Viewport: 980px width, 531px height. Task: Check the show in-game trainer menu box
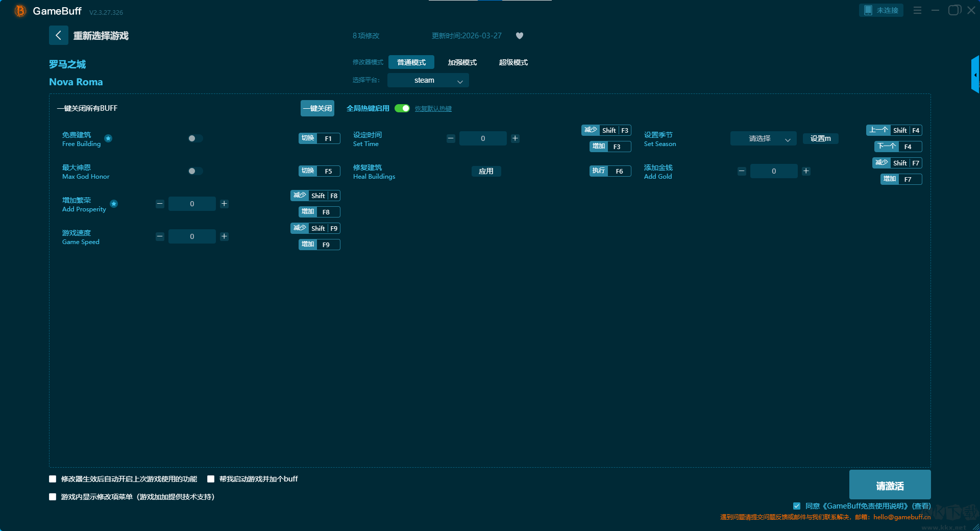coord(53,497)
